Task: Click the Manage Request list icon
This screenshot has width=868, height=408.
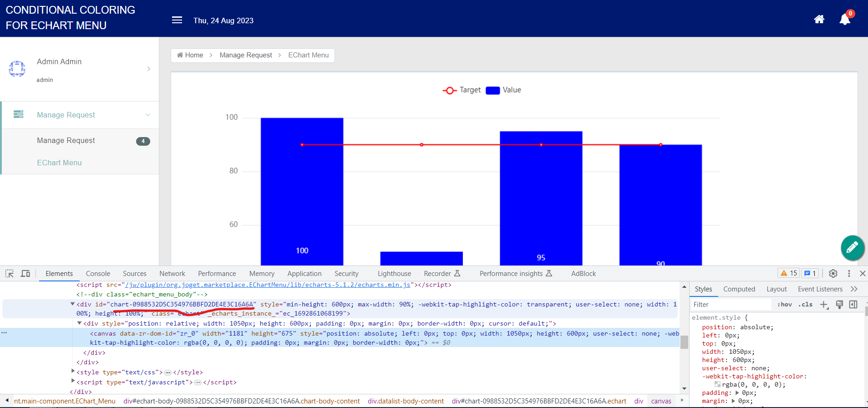Action: [x=19, y=114]
